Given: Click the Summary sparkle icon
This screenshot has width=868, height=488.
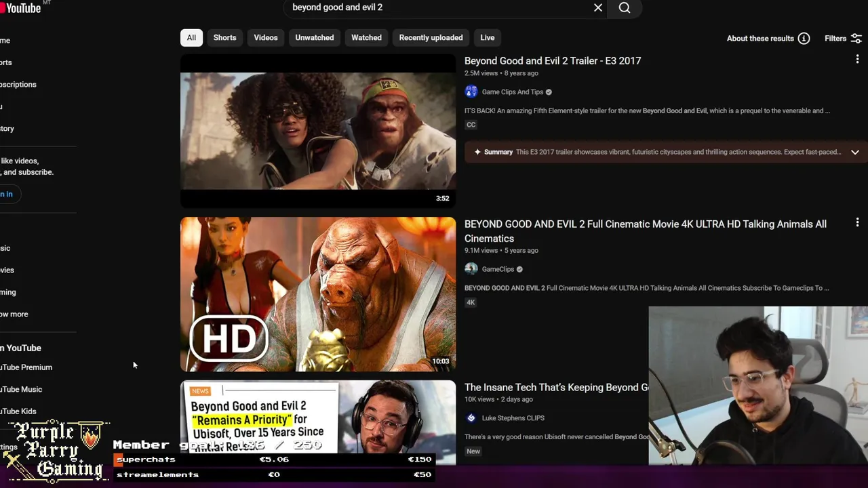Looking at the screenshot, I should pos(477,152).
